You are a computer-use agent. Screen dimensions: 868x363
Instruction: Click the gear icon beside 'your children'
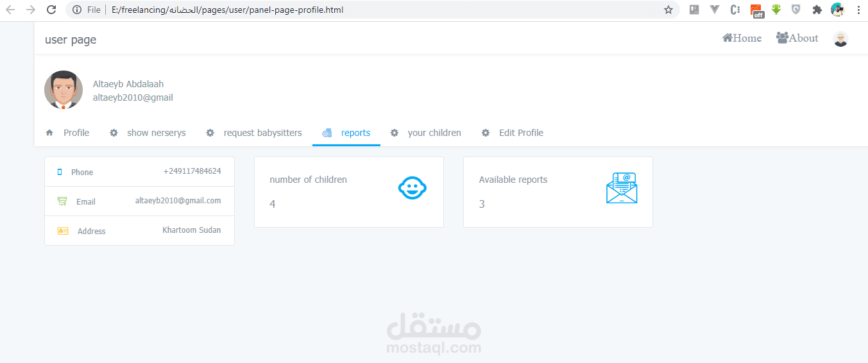395,133
